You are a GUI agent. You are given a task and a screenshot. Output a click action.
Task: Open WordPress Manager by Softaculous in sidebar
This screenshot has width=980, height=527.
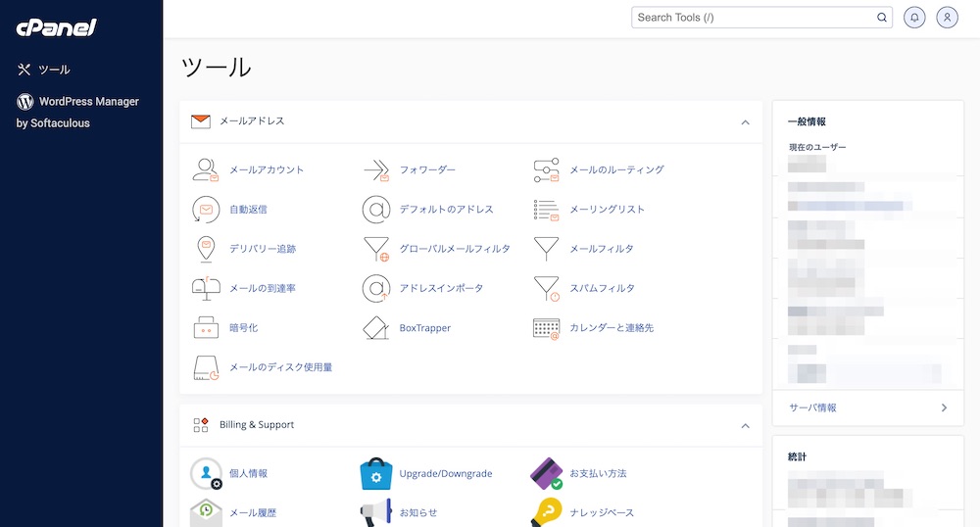[x=78, y=112]
